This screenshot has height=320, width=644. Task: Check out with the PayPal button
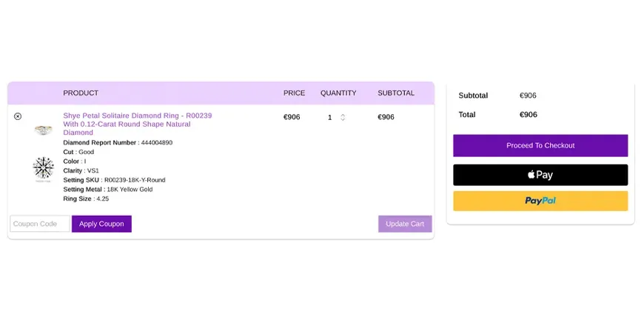pos(540,201)
